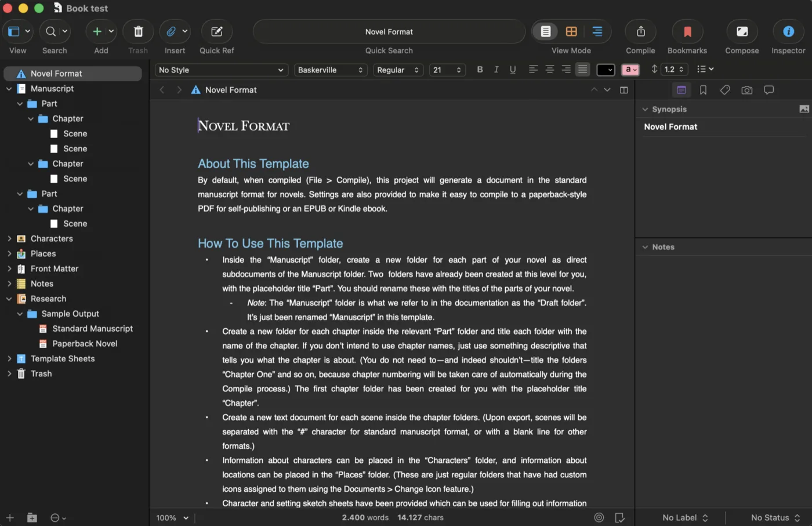The width and height of the screenshot is (812, 526).
Task: Toggle the Inspector info icon
Action: click(788, 31)
